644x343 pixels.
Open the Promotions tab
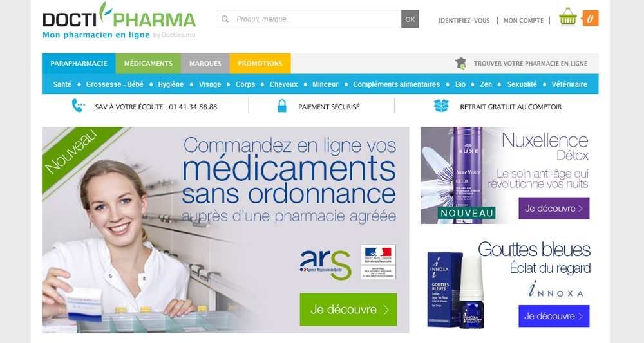pos(260,64)
